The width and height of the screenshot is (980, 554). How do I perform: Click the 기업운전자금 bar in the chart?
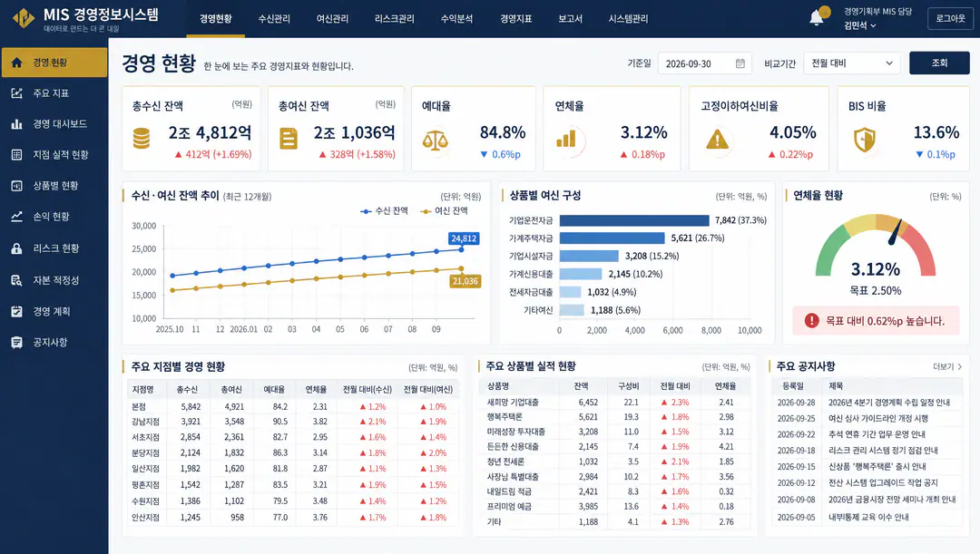pyautogui.click(x=634, y=220)
